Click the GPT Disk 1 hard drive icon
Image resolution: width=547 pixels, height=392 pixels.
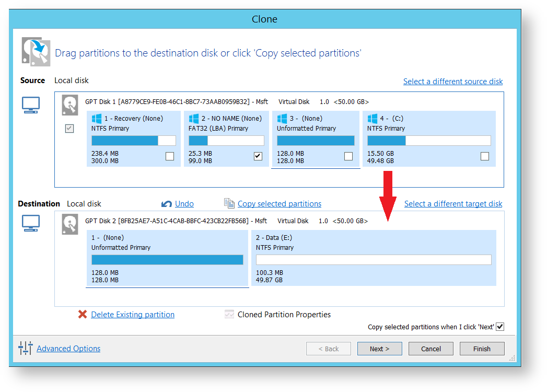click(x=70, y=105)
